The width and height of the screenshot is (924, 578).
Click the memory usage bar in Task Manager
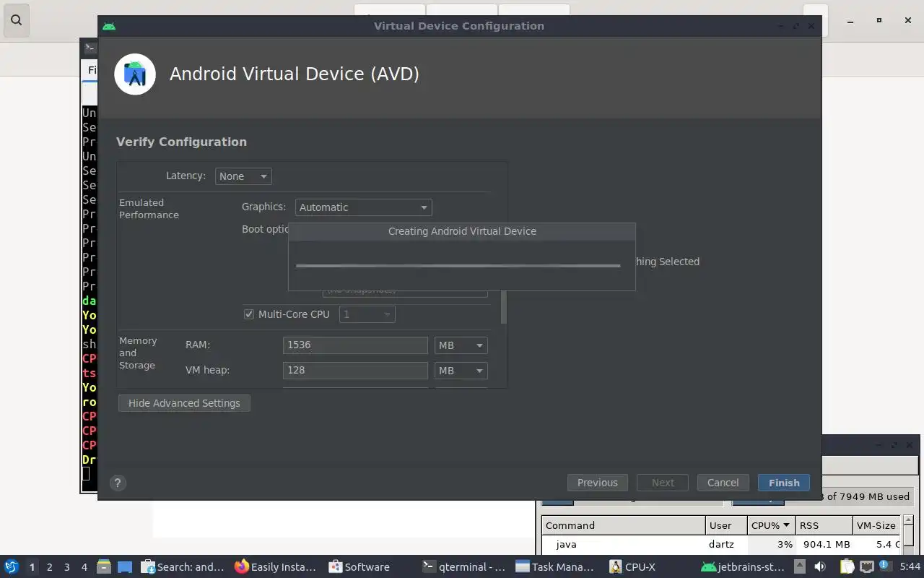coord(823,497)
